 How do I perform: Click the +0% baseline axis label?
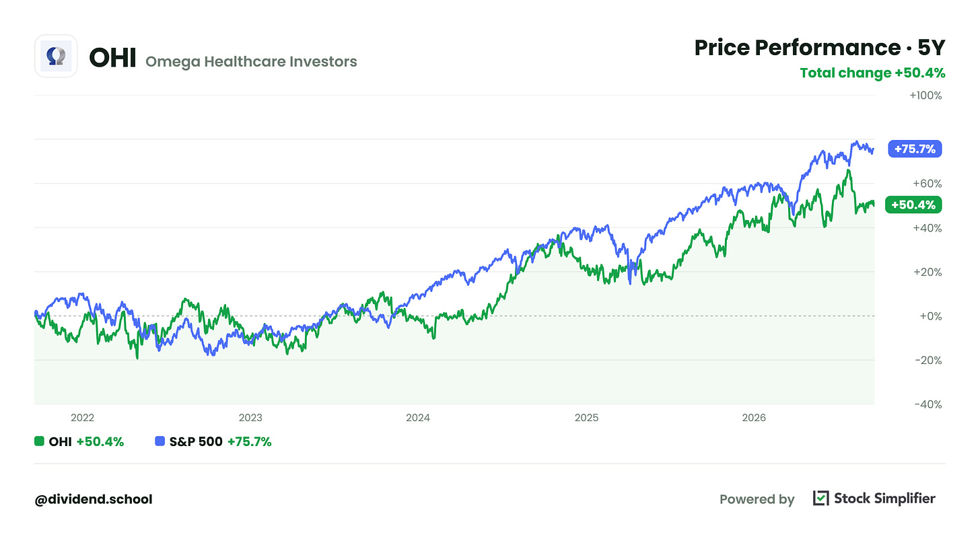(x=930, y=316)
